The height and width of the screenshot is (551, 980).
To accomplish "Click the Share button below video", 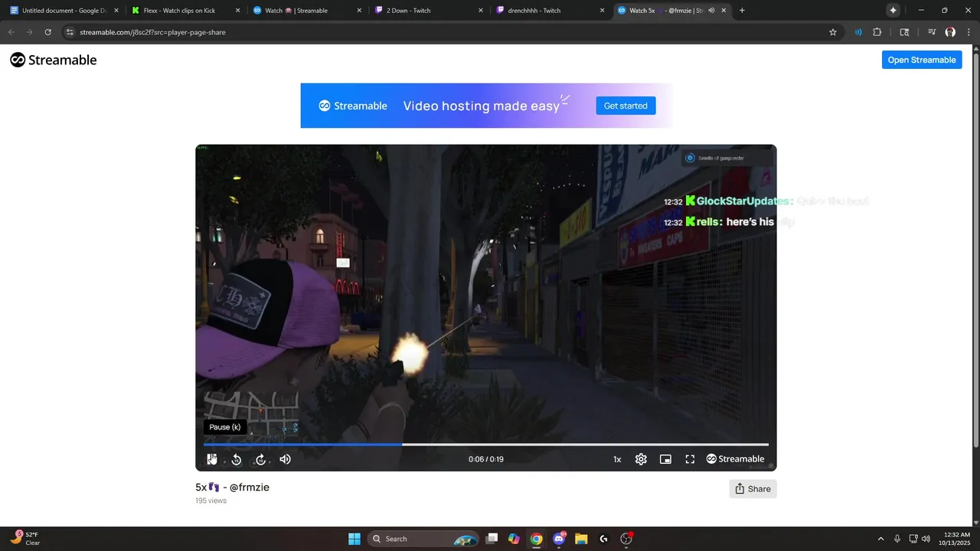I will click(753, 489).
